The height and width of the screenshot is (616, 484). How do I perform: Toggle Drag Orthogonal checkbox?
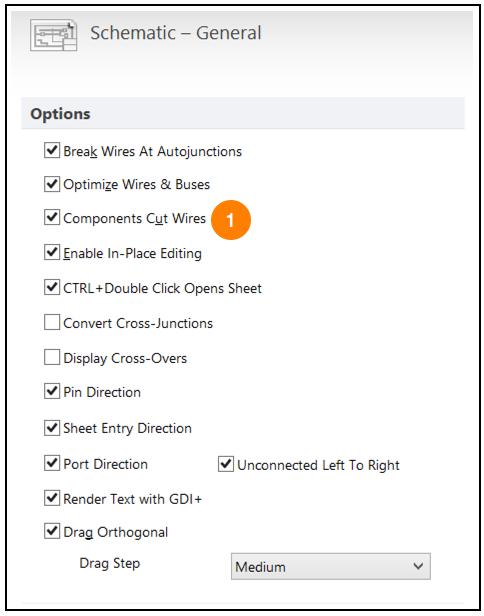click(x=52, y=532)
